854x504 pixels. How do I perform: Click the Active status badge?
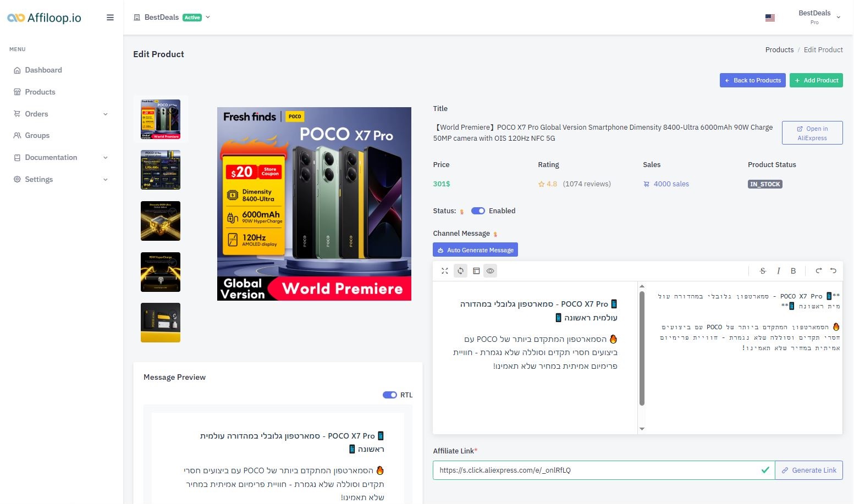192,18
